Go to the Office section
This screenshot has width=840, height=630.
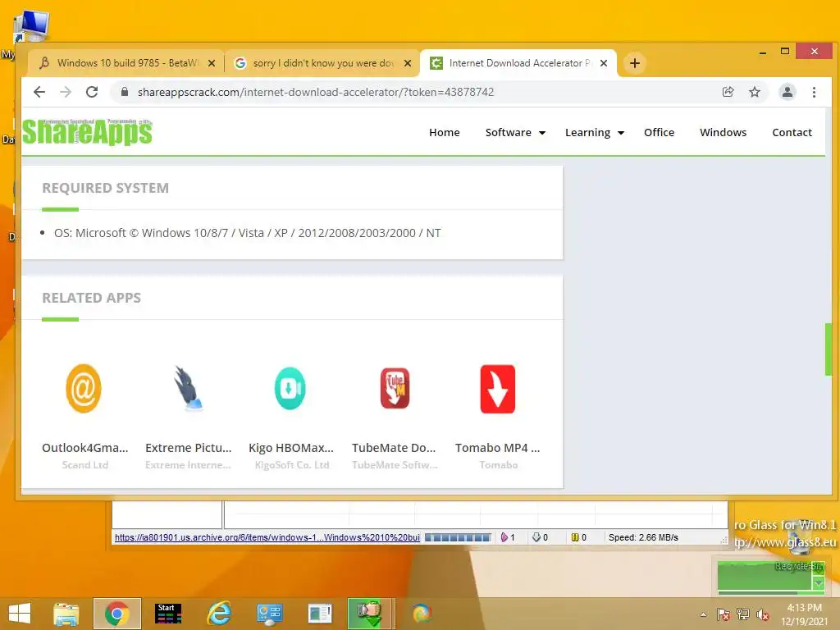coord(659,132)
